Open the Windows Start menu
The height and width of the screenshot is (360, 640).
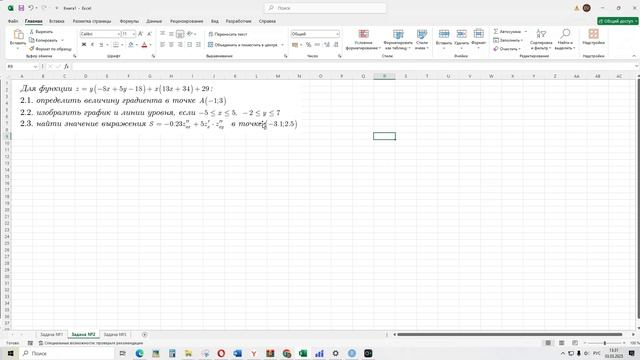[x=10, y=353]
